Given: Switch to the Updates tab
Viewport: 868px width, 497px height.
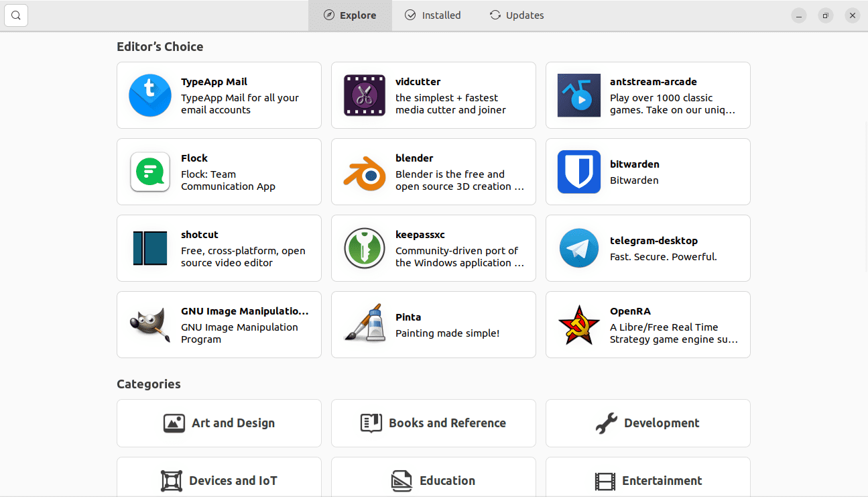Looking at the screenshot, I should pyautogui.click(x=517, y=15).
